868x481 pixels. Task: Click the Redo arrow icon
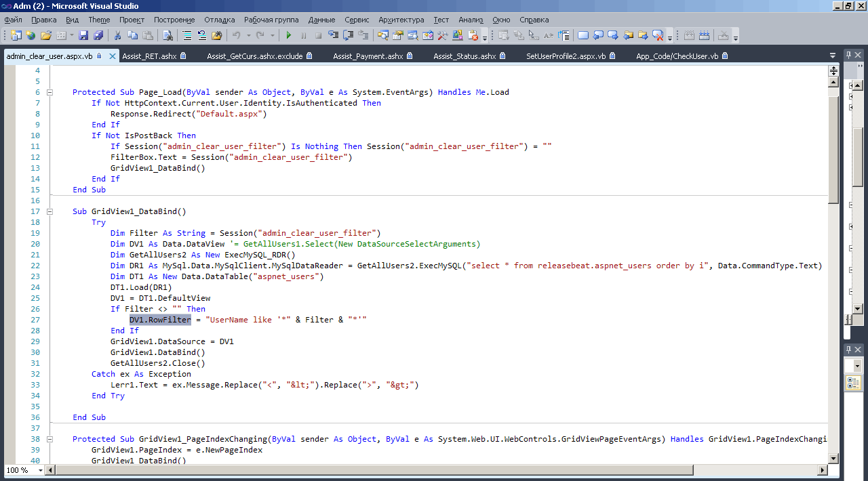pyautogui.click(x=260, y=35)
